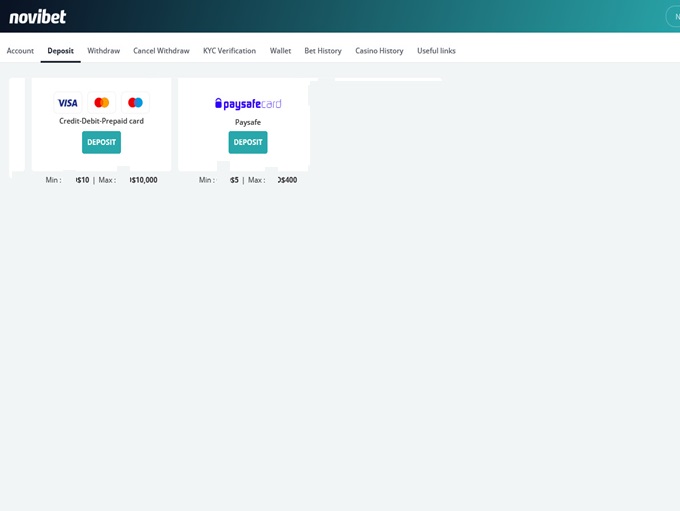The image size is (680, 511).
Task: Switch to the Withdraw tab
Action: coord(103,51)
